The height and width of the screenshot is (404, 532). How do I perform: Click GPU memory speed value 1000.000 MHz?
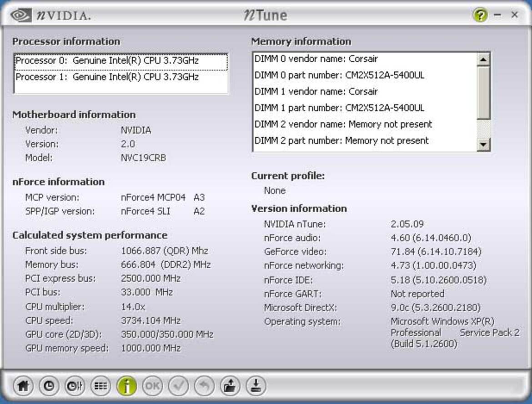click(151, 349)
